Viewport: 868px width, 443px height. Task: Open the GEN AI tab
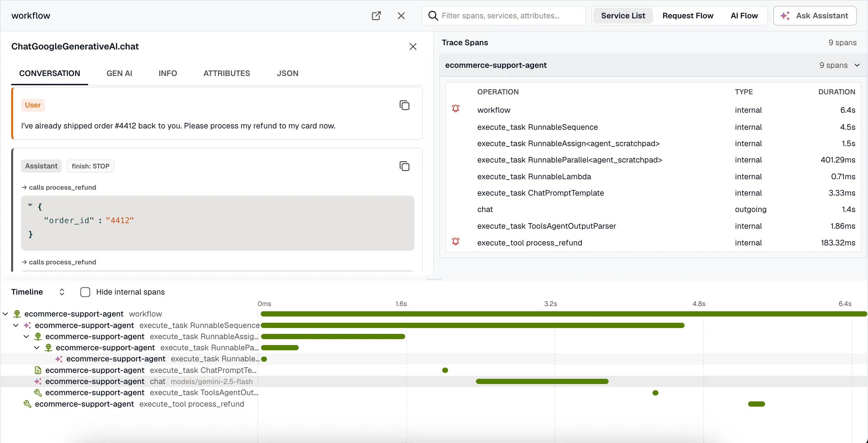[x=119, y=73]
